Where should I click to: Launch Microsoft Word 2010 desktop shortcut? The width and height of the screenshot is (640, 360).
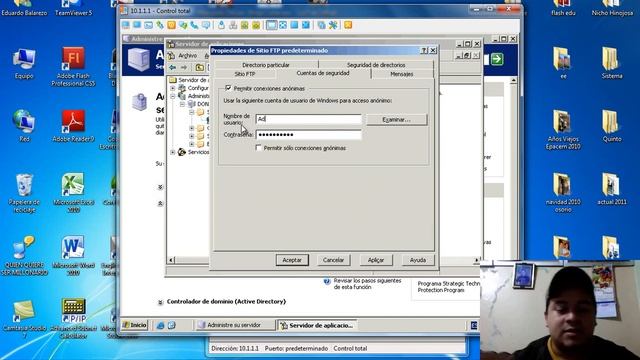click(73, 256)
